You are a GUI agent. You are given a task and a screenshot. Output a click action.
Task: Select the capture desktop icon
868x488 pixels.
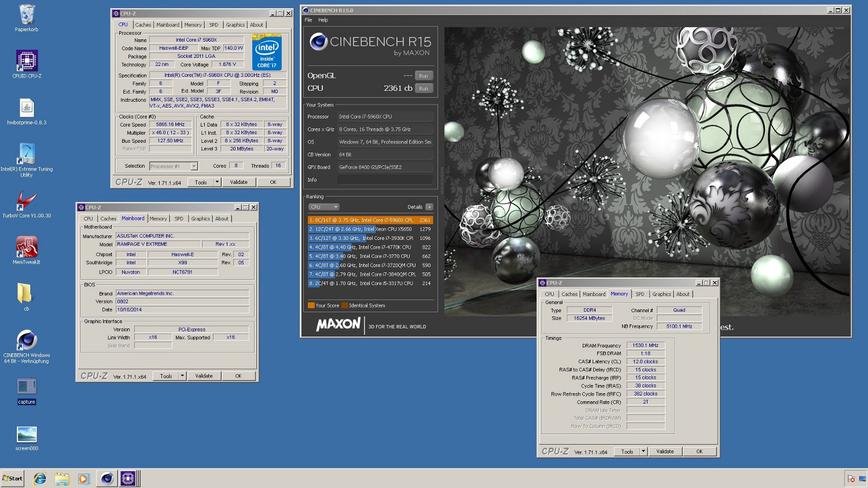[x=27, y=391]
